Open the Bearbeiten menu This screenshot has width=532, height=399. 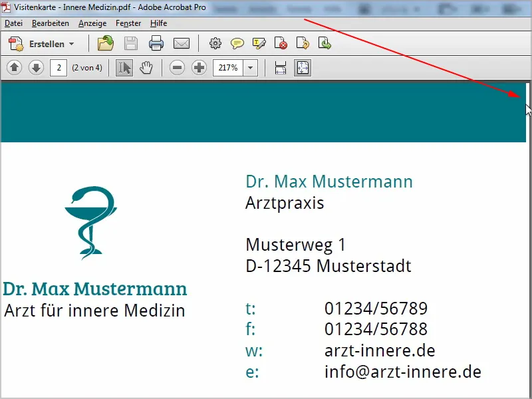tap(51, 23)
